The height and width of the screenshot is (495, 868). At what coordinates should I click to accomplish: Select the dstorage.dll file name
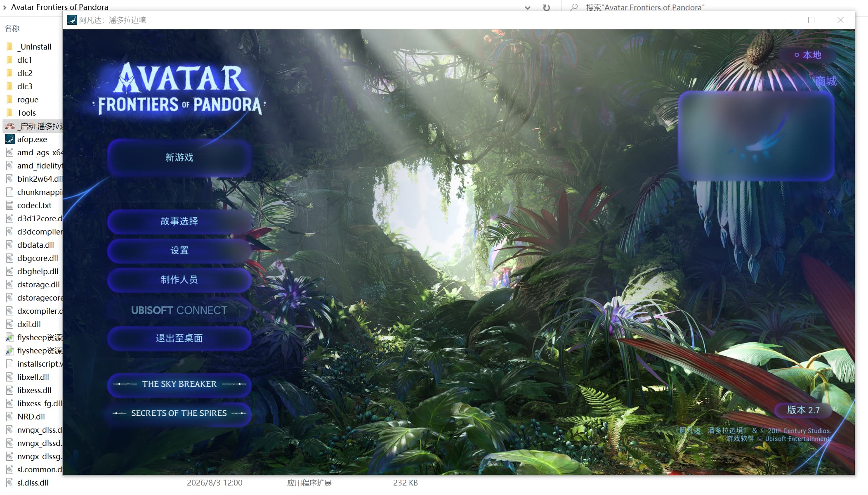pos(38,284)
